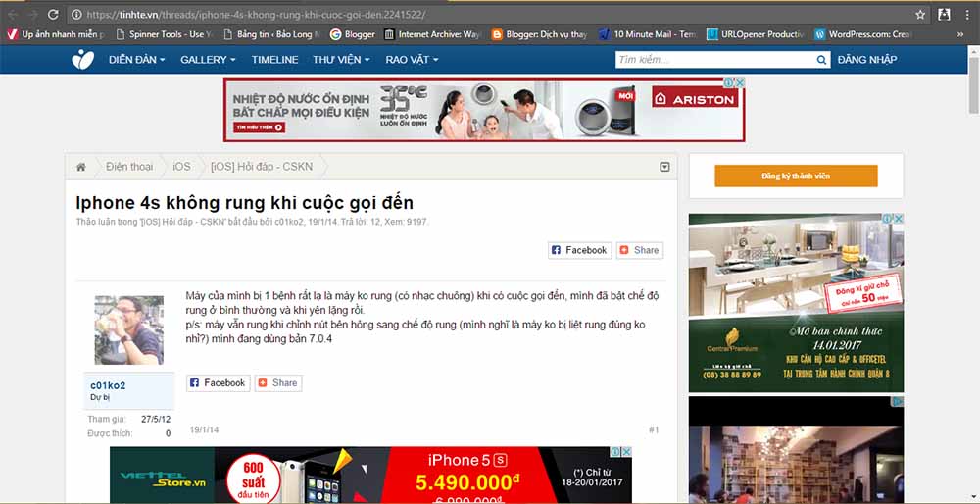Click the Tìm kiếm search field

coord(714,60)
